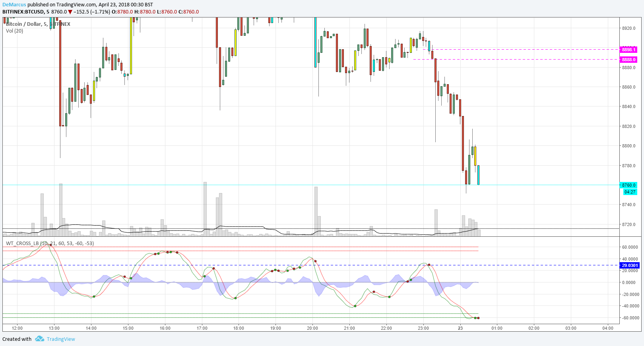Click the magenta 8898.1 price label
The width and height of the screenshot is (644, 346).
(x=628, y=50)
